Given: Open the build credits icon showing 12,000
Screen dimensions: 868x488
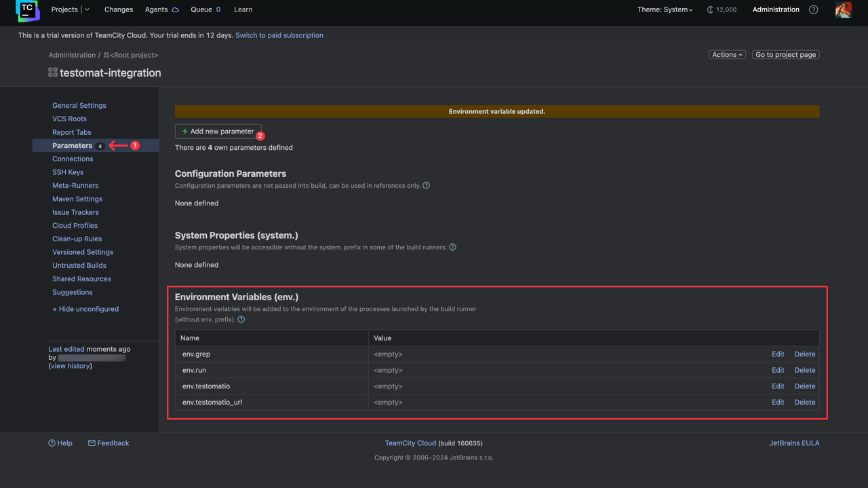Looking at the screenshot, I should [x=721, y=9].
